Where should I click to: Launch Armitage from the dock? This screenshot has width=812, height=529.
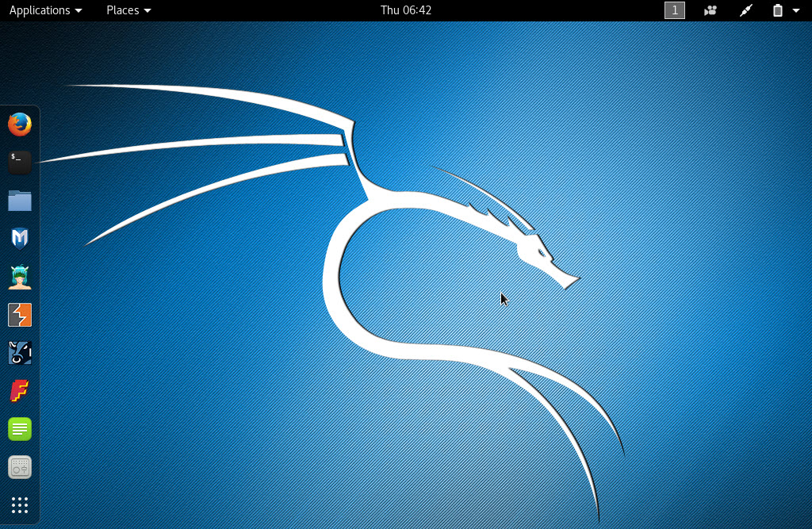tap(20, 277)
